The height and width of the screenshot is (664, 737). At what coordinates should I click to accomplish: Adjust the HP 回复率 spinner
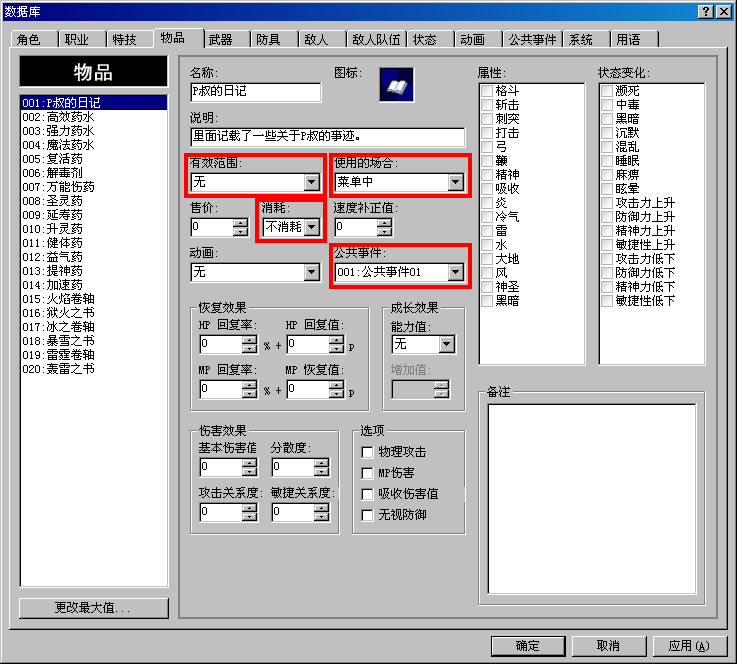point(250,344)
